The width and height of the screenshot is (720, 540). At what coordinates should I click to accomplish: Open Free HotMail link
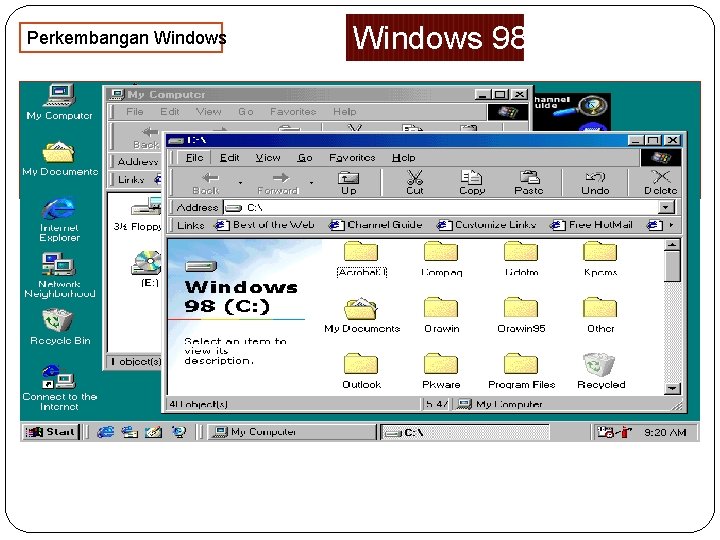click(592, 225)
